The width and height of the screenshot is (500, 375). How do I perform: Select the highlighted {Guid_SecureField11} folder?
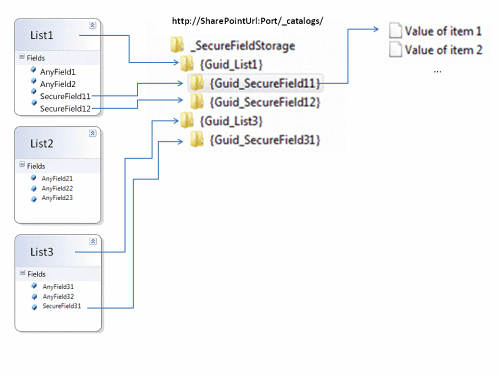pyautogui.click(x=255, y=83)
